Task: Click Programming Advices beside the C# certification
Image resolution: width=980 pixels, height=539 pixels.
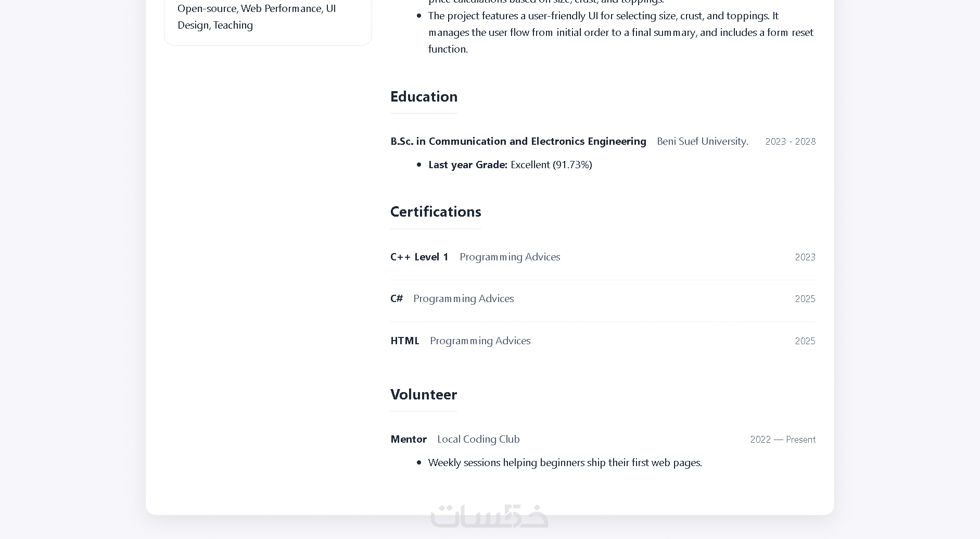Action: coord(463,298)
